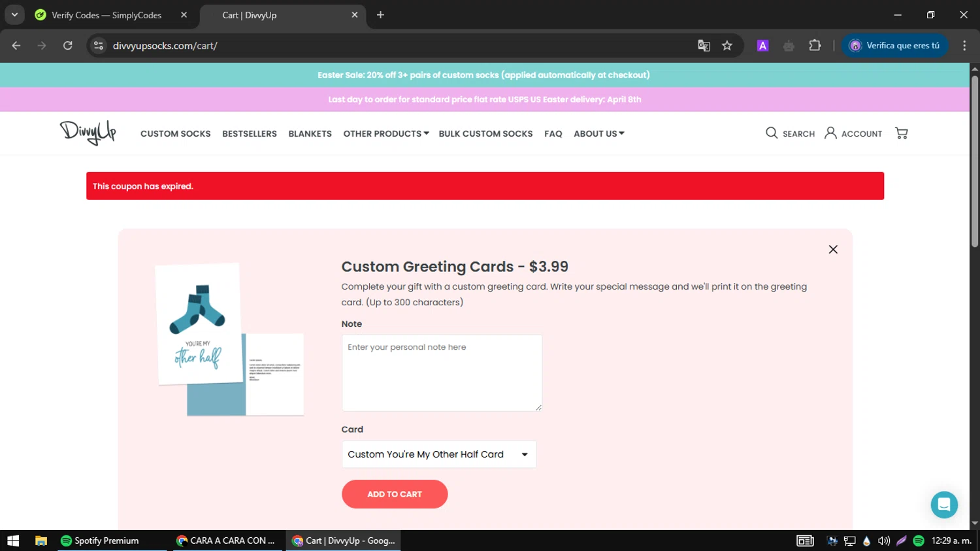The height and width of the screenshot is (551, 980).
Task: Open the Bestsellers menu item
Action: click(250, 133)
